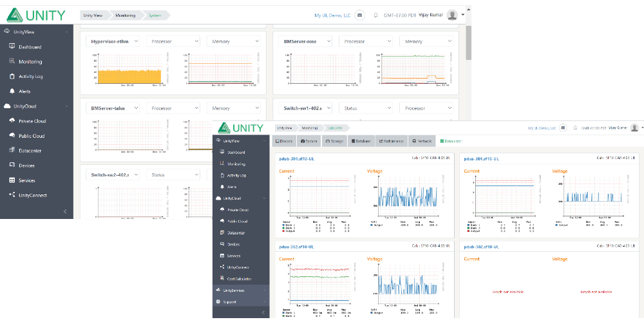Click Cost Calculator icon in front window
This screenshot has height=322, width=644.
point(222,279)
